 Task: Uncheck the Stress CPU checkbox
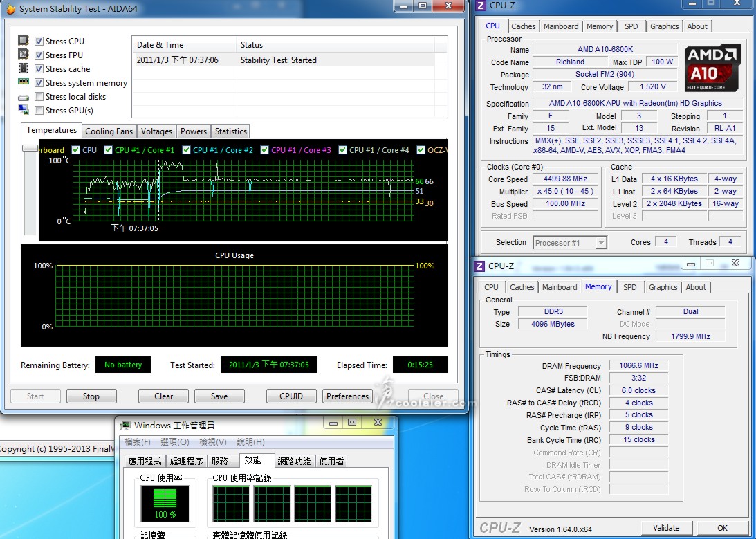coord(39,42)
